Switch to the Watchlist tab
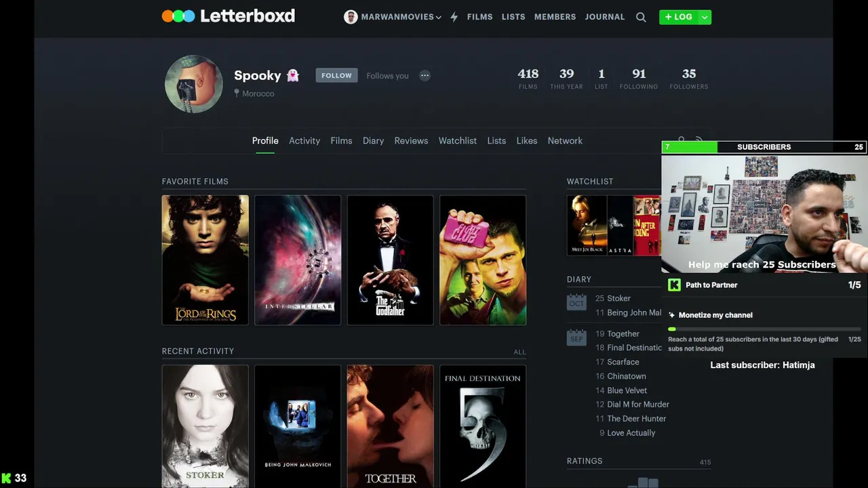This screenshot has height=488, width=868. click(458, 141)
